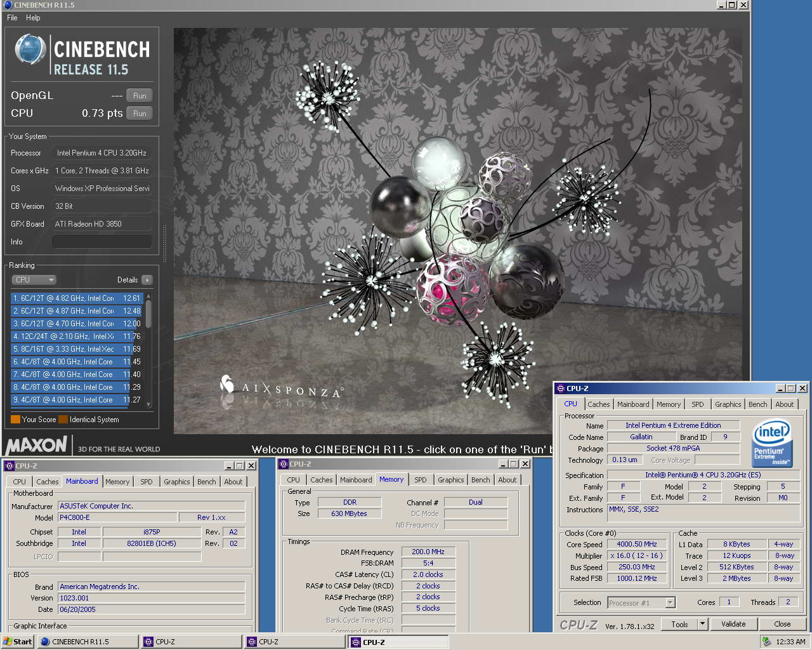Click the CPU-Z title icon in Mainboard window
Image resolution: width=812 pixels, height=650 pixels.
point(9,466)
